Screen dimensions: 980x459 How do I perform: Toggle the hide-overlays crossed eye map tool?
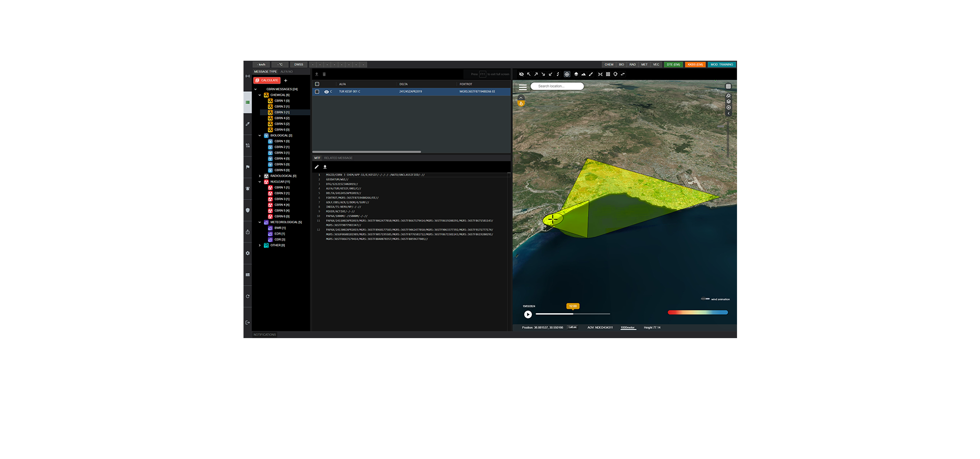click(521, 74)
